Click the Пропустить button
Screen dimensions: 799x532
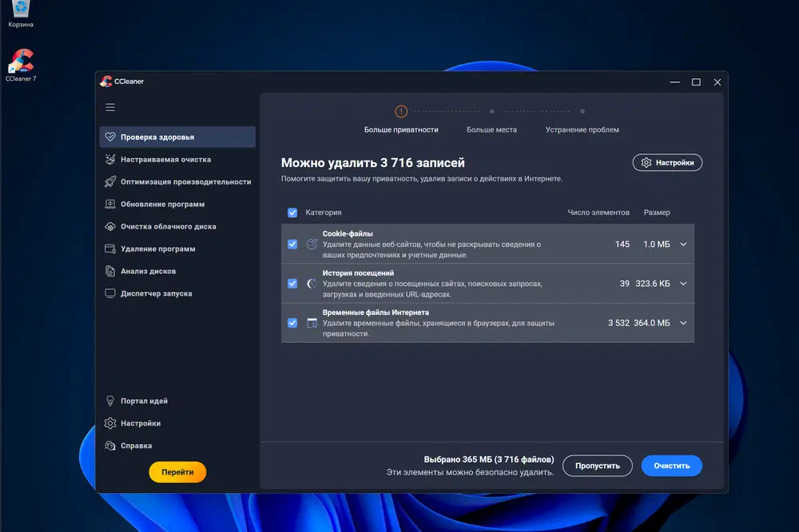click(598, 466)
